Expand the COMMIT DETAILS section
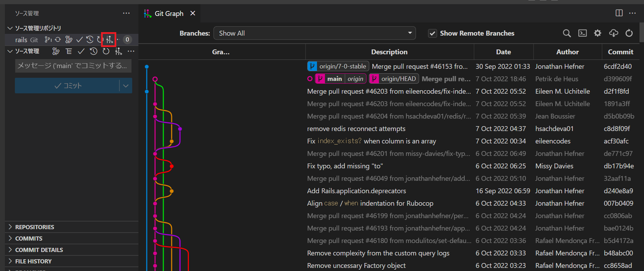644x271 pixels. click(72, 250)
